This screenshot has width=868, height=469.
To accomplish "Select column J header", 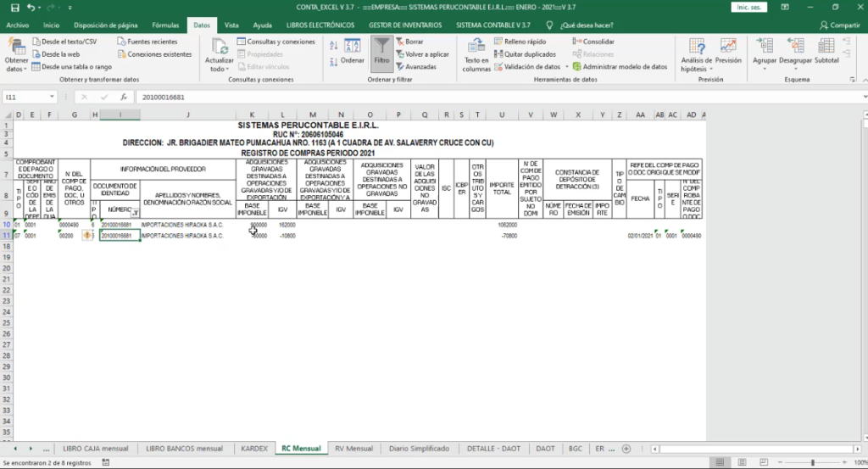I will 187,114.
